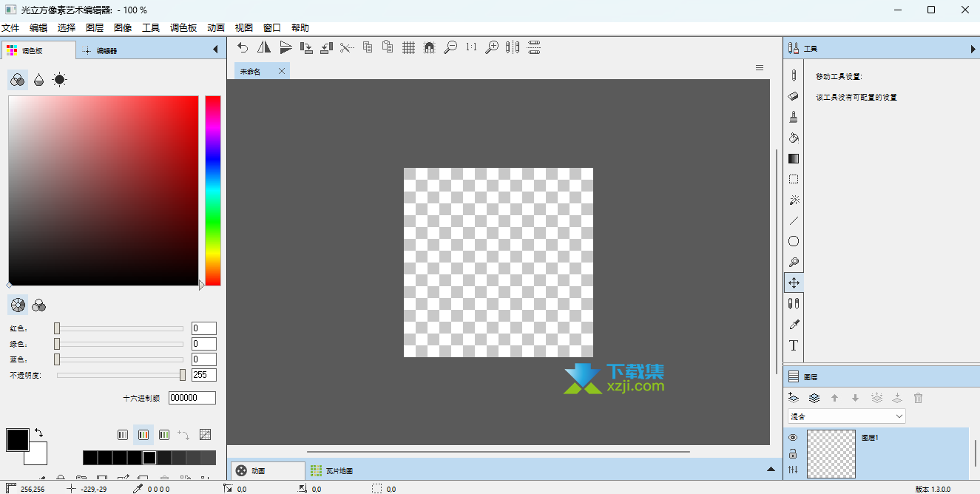Click the Undo arrow in toolbar

pyautogui.click(x=243, y=48)
